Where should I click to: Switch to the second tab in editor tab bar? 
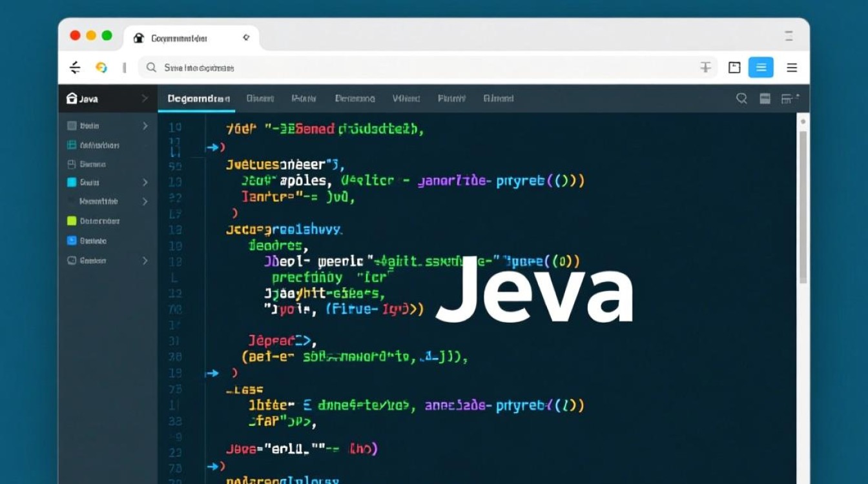click(x=260, y=99)
